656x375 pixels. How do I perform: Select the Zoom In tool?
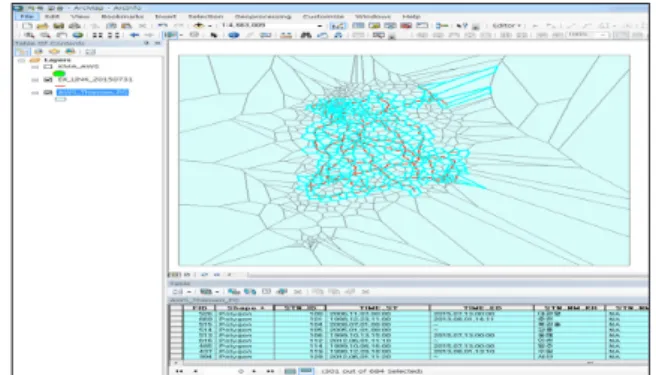[29, 35]
